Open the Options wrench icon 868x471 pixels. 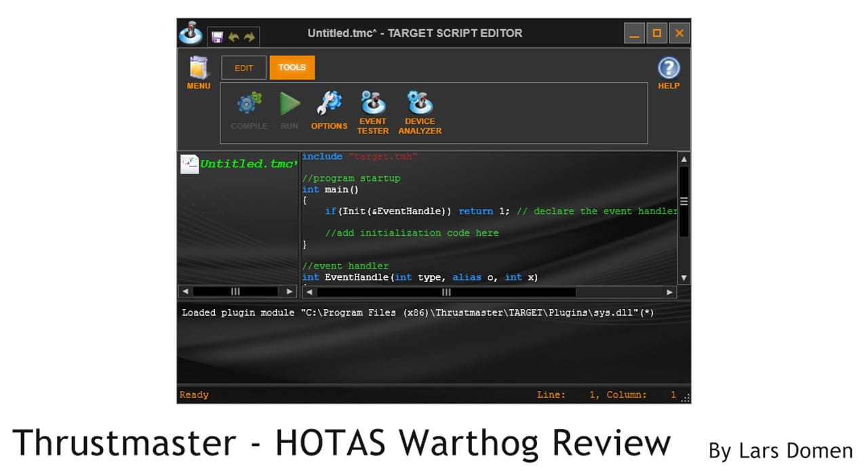[x=329, y=104]
